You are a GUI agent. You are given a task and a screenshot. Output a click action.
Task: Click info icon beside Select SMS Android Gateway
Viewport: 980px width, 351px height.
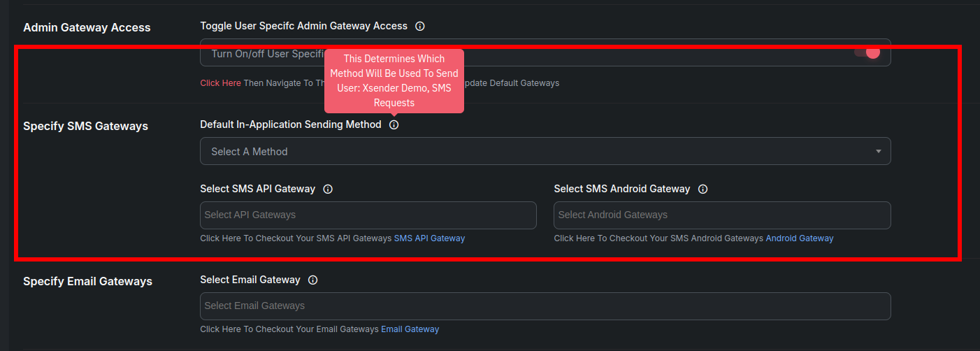[x=703, y=189]
